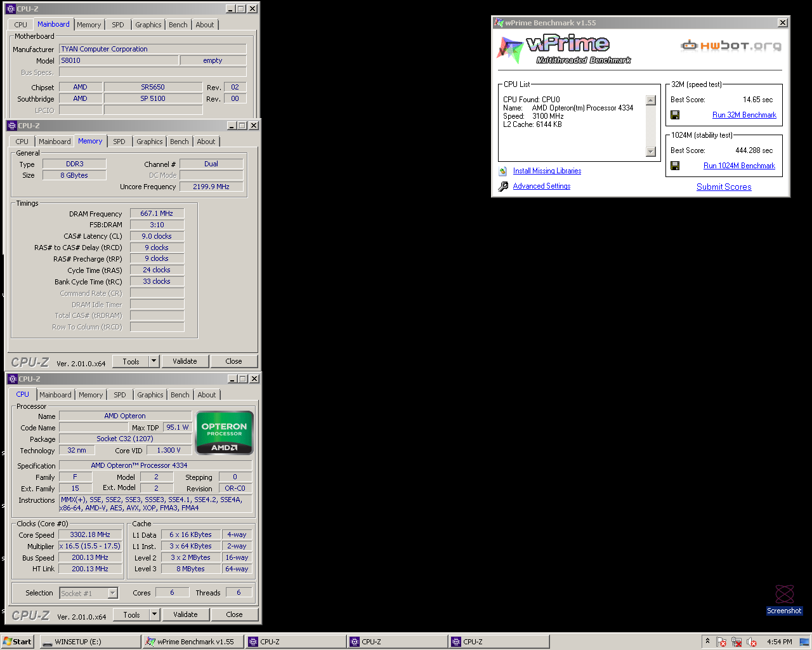Click the scroll down arrow in the wPrime CPU List
Image resolution: width=812 pixels, height=650 pixels.
coord(650,151)
